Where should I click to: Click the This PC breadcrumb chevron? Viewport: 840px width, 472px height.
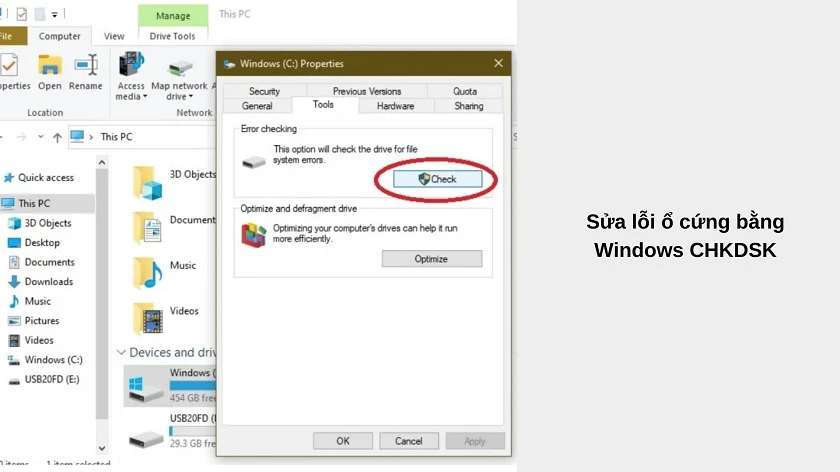91,137
